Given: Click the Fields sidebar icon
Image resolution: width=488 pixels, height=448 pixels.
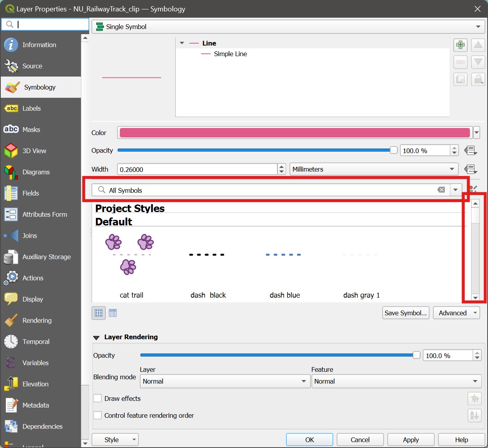Looking at the screenshot, I should 11,193.
